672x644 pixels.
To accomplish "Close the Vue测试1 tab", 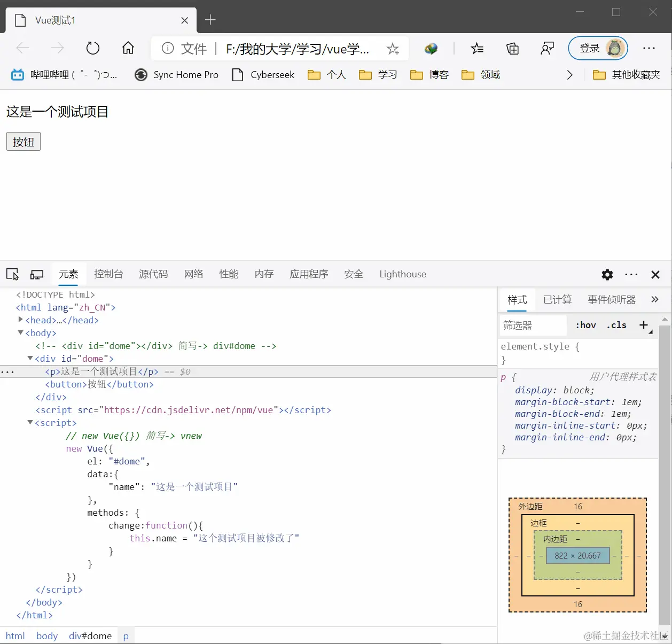I will pos(185,20).
